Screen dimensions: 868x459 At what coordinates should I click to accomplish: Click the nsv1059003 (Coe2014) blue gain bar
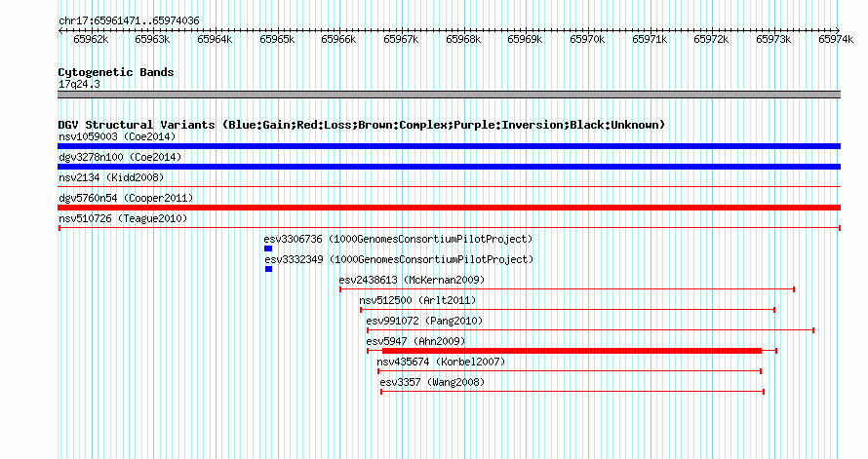pyautogui.click(x=449, y=146)
